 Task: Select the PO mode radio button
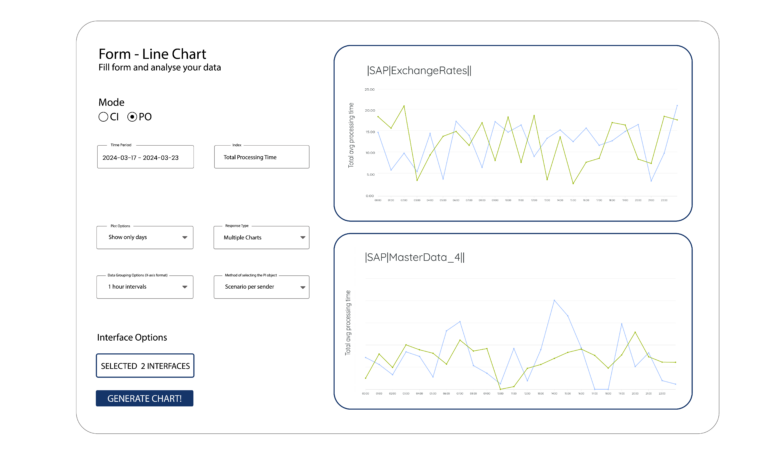132,117
